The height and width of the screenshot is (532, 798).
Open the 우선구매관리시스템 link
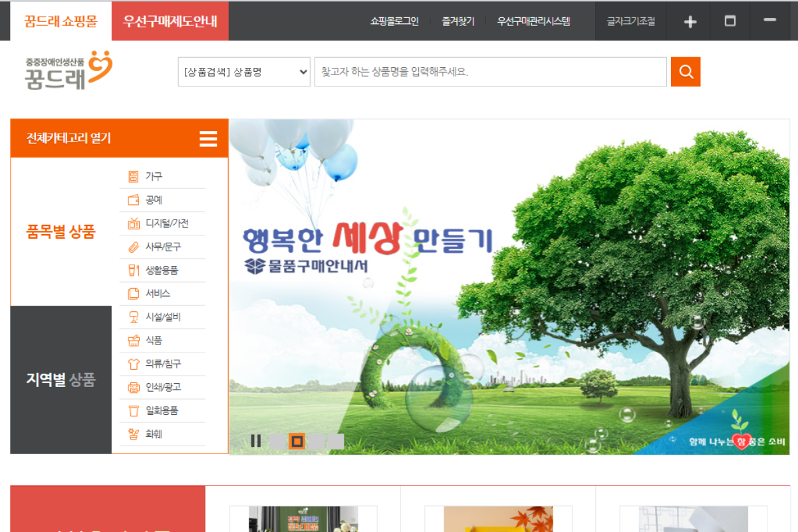tap(533, 21)
